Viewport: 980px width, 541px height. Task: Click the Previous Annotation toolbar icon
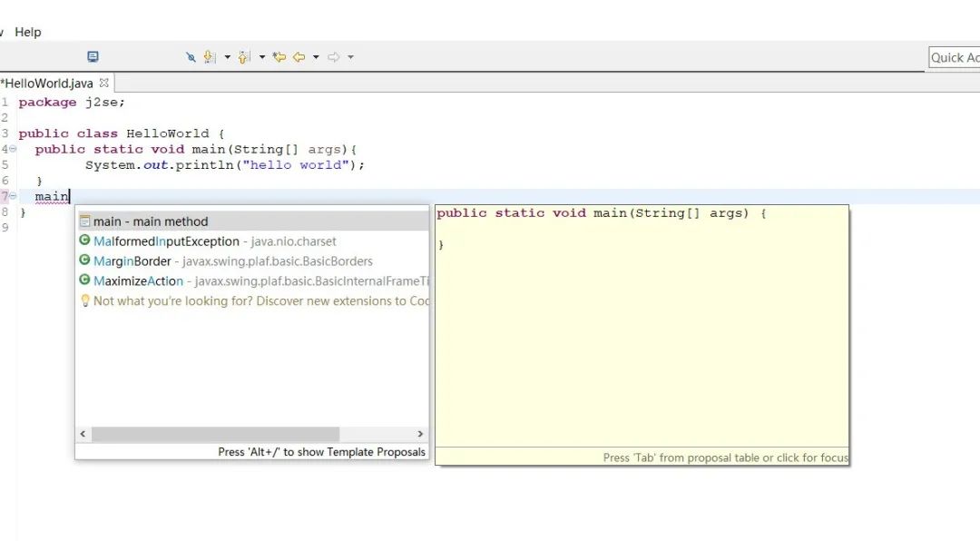(243, 56)
